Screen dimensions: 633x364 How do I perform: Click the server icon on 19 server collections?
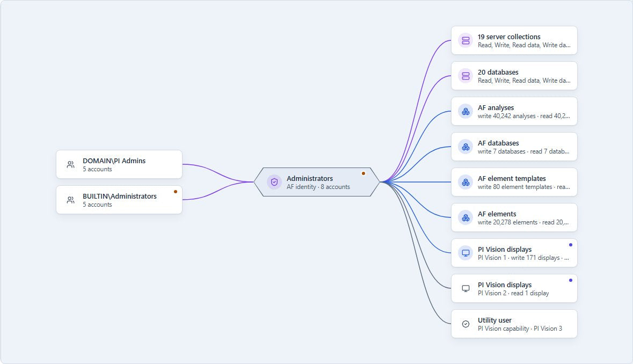(x=465, y=40)
